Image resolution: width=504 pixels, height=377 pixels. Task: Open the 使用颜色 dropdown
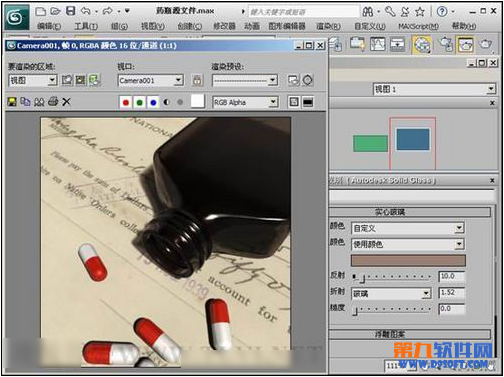407,244
